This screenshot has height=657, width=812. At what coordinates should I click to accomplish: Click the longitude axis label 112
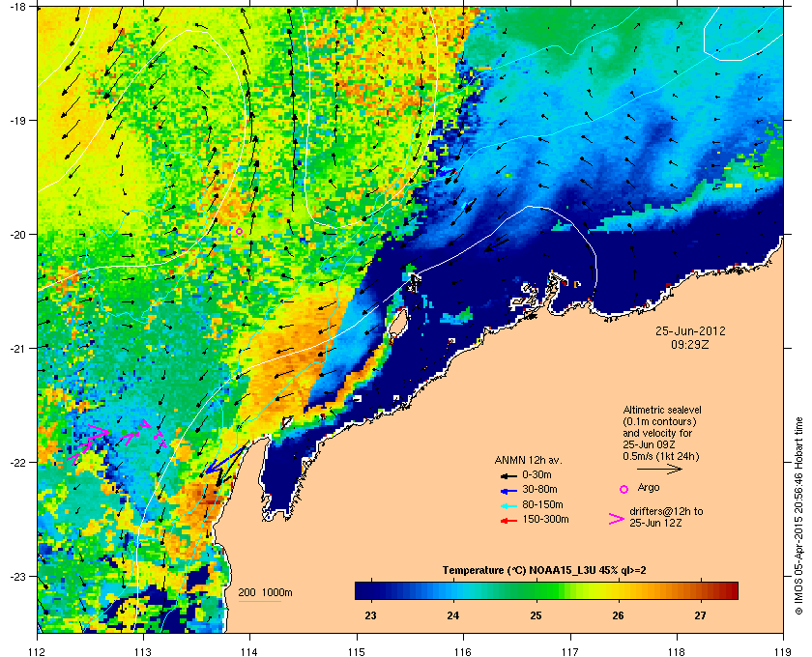pos(38,652)
